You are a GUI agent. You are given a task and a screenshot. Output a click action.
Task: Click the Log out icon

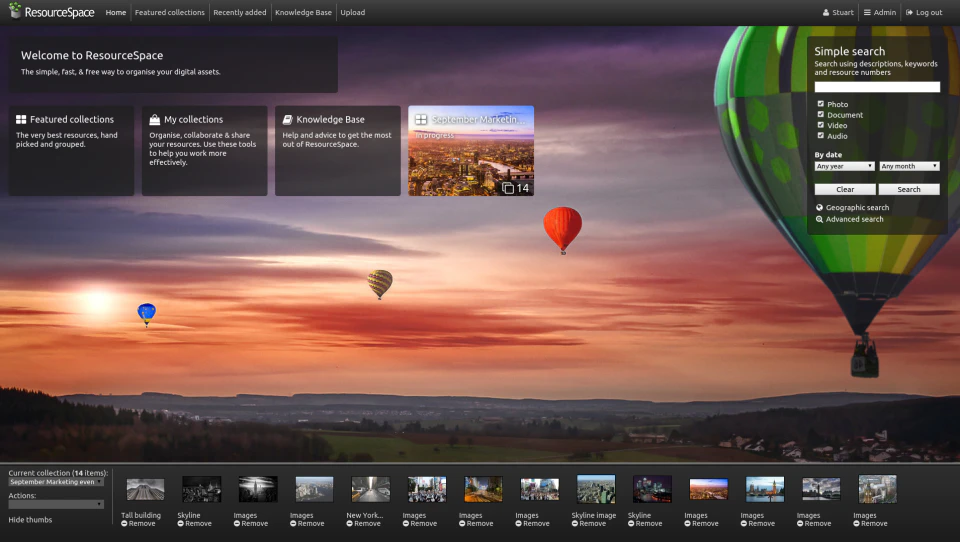909,12
